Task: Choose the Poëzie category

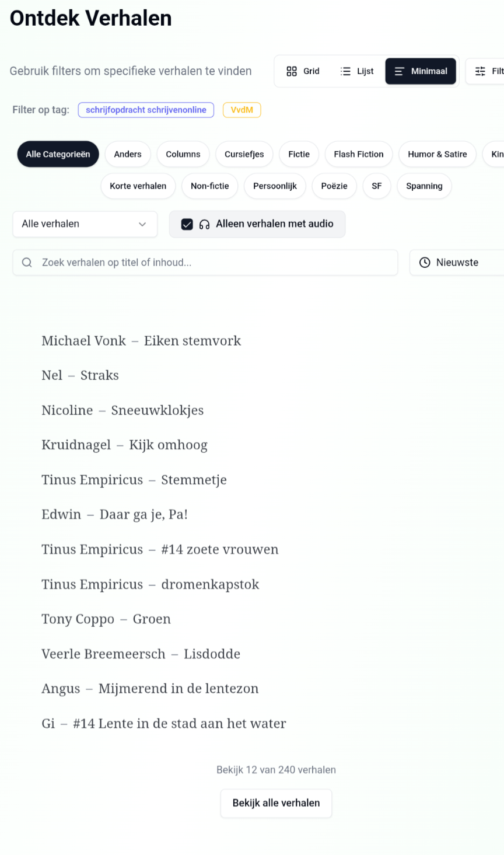Action: click(334, 186)
